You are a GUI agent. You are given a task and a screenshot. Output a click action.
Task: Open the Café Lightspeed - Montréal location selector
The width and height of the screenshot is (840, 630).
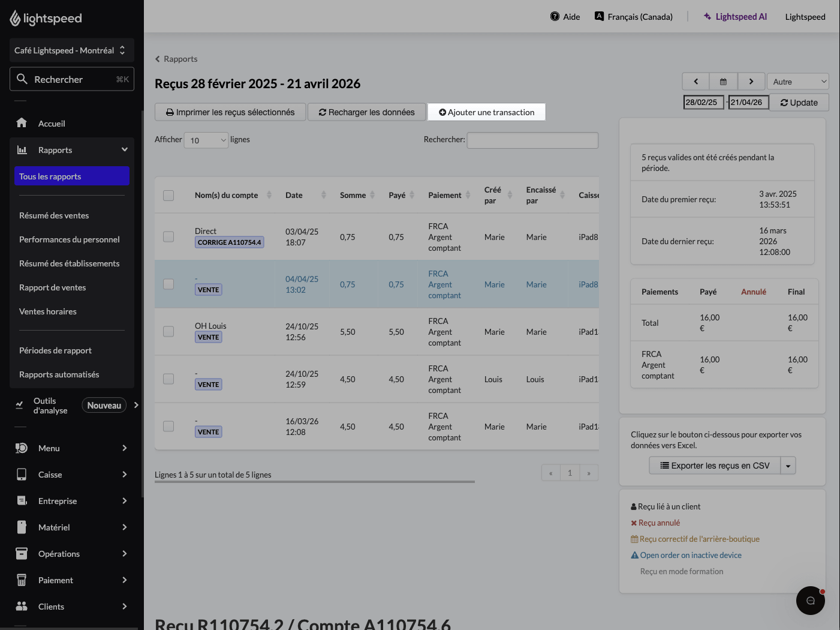pyautogui.click(x=72, y=50)
